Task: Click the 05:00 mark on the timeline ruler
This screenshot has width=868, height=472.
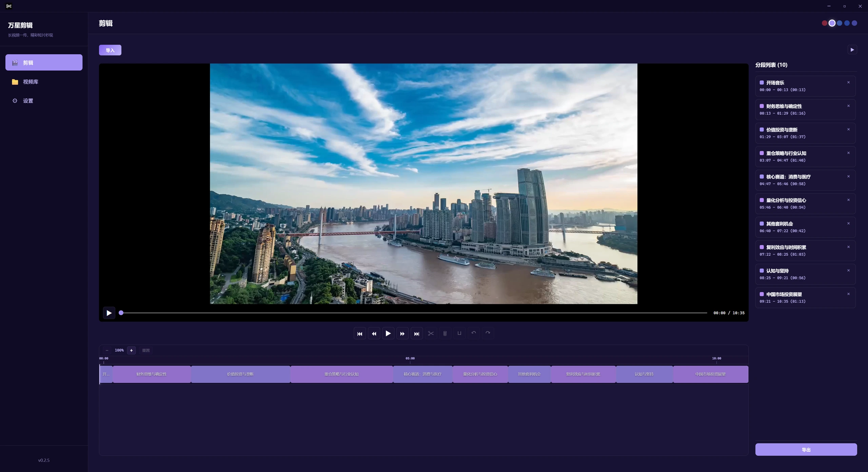Action: [x=410, y=358]
